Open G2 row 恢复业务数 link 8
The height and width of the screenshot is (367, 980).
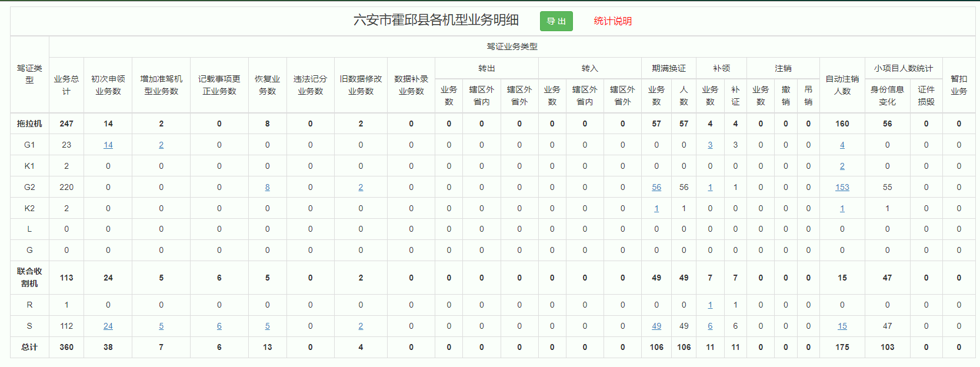[x=267, y=187]
